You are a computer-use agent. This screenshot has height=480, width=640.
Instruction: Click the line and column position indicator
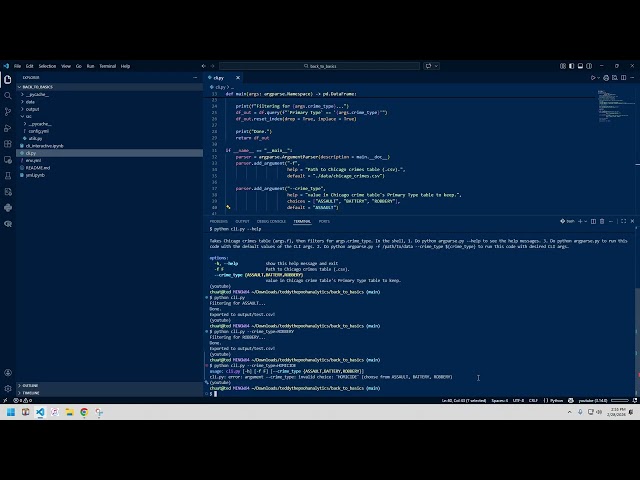click(464, 400)
